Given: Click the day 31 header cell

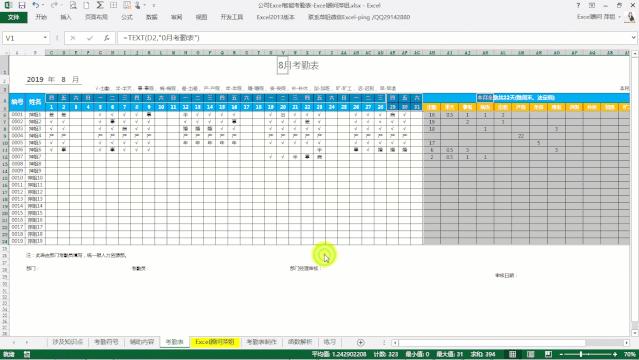Looking at the screenshot, I should click(x=416, y=107).
